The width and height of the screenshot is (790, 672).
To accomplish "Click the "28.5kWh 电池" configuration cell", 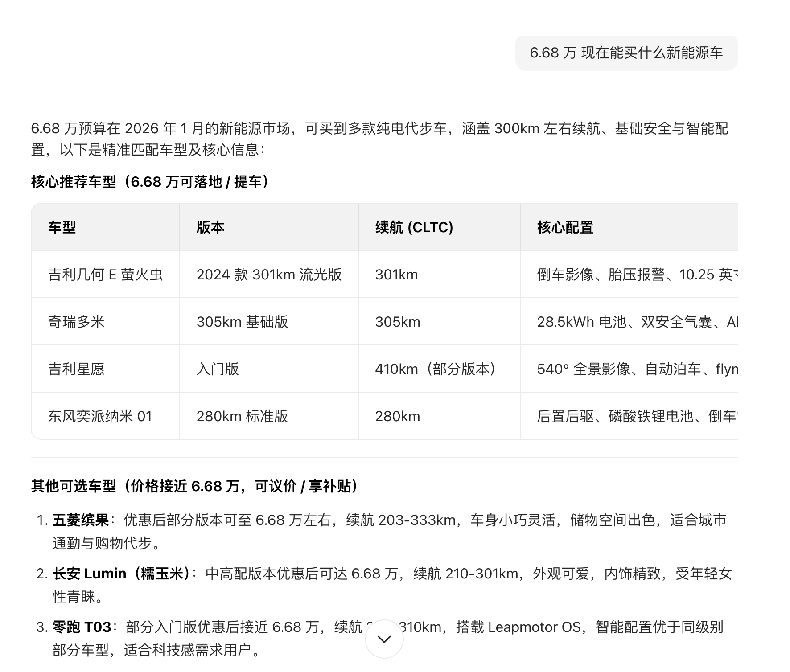I will pyautogui.click(x=629, y=322).
